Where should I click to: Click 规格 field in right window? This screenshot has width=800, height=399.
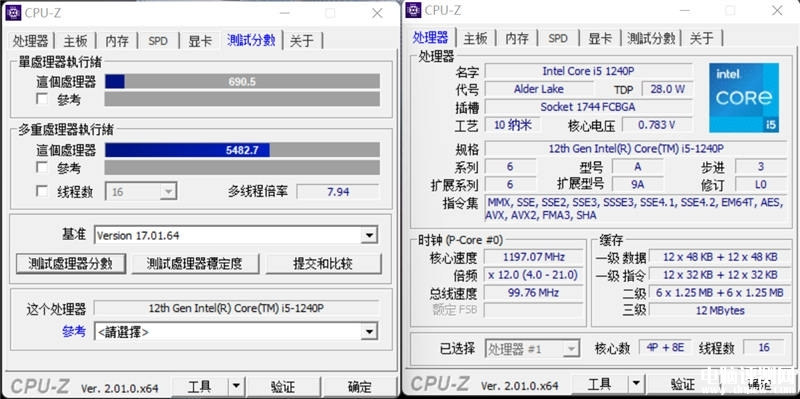click(636, 149)
